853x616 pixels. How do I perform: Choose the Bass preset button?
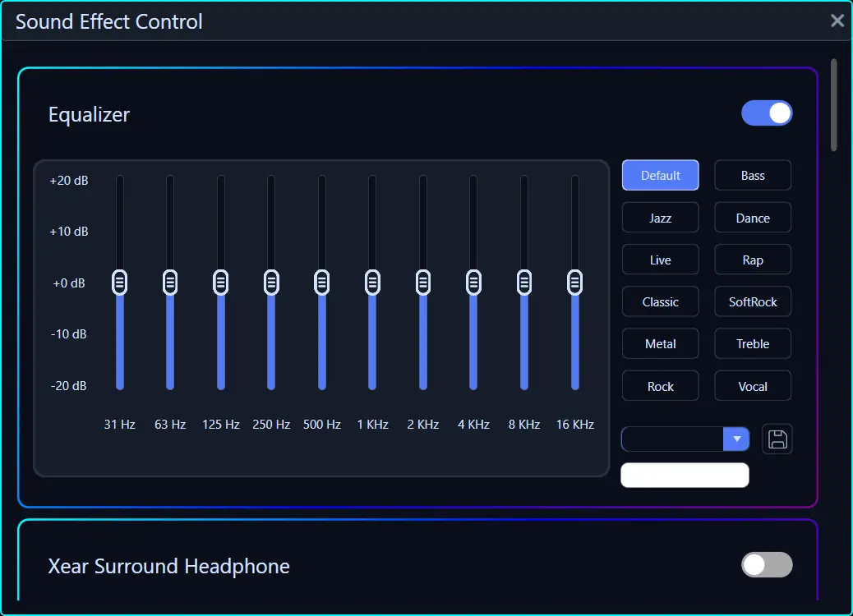(x=753, y=175)
